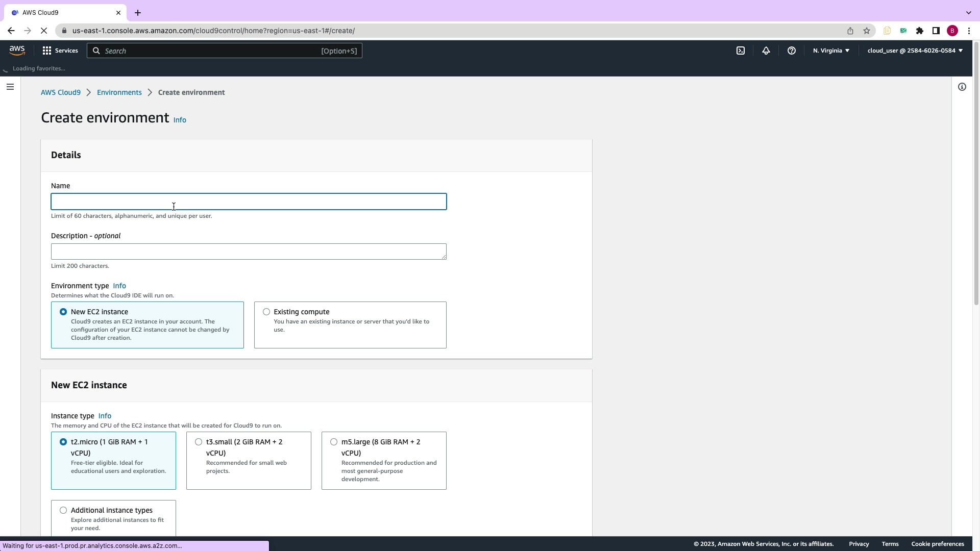Open browser tab list chevron
Screen dimensions: 980x551
968,12
